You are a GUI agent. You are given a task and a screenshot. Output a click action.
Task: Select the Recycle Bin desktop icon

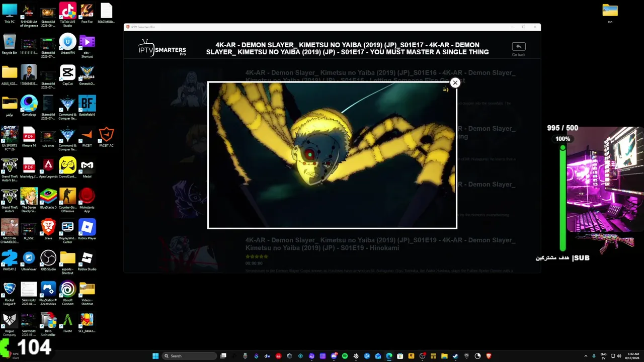pos(10,44)
